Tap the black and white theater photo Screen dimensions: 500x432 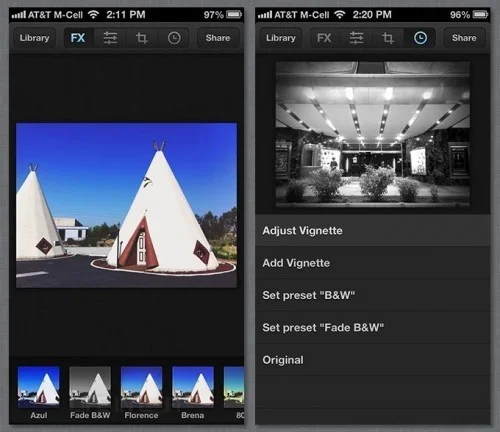[373, 134]
